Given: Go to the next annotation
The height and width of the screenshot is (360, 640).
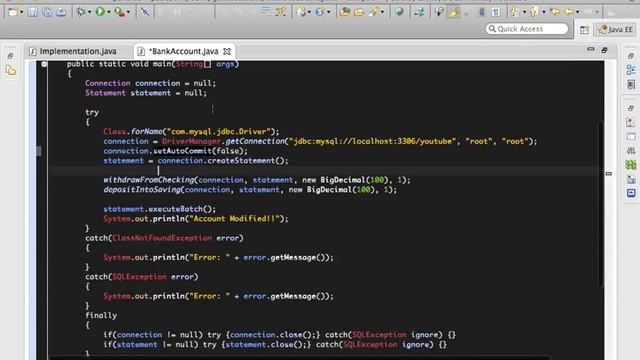Looking at the screenshot, I should (x=516, y=12).
